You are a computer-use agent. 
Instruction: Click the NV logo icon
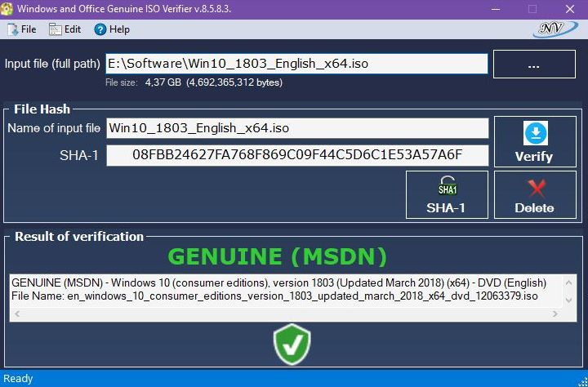pyautogui.click(x=555, y=29)
